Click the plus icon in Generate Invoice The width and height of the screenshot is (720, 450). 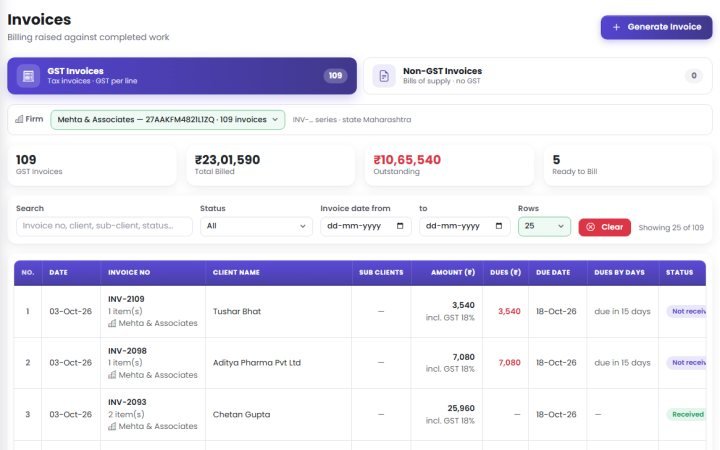pos(616,27)
